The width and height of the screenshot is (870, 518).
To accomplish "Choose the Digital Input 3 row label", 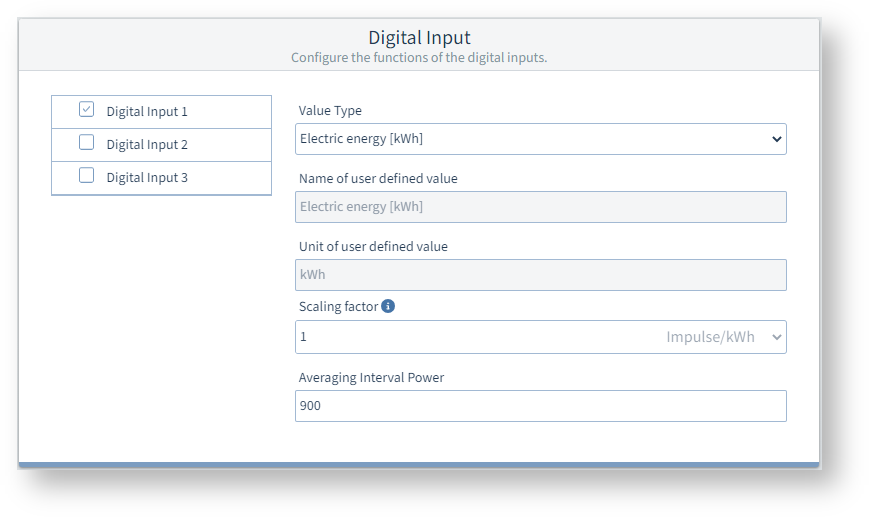I will click(x=147, y=178).
